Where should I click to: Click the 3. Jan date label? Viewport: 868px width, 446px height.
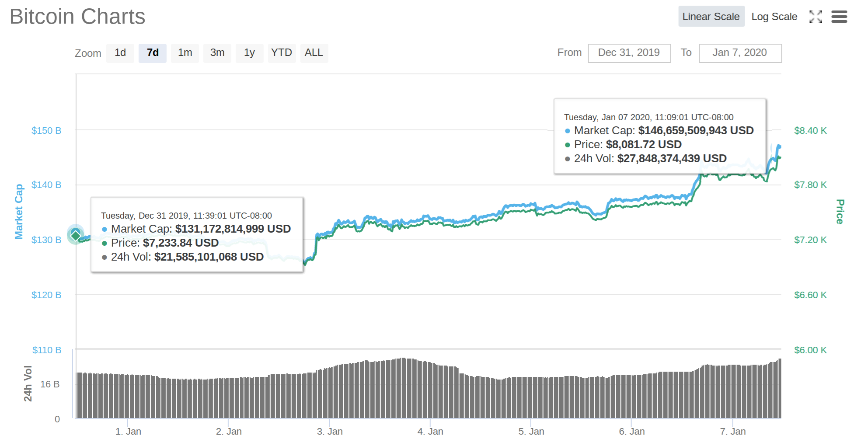pos(330,432)
